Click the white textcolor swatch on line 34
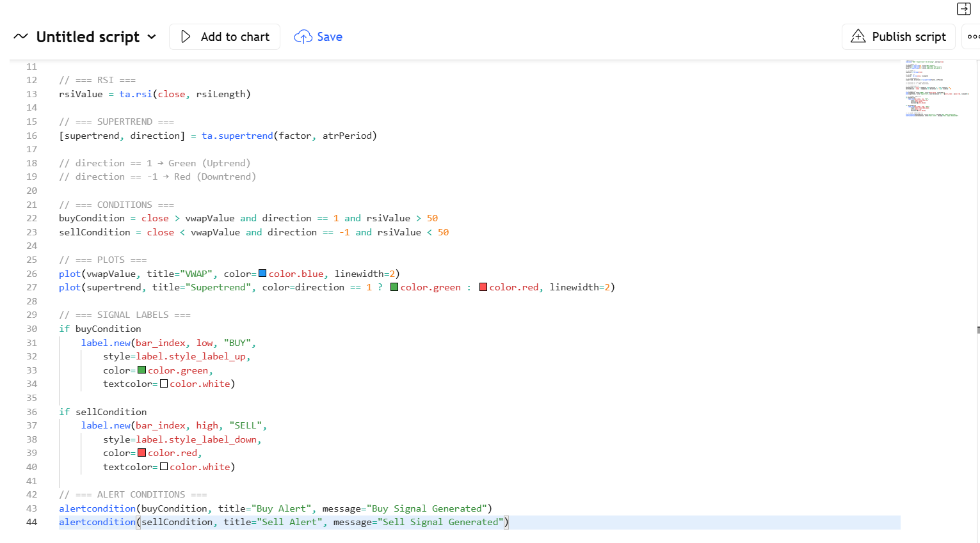 (x=164, y=384)
